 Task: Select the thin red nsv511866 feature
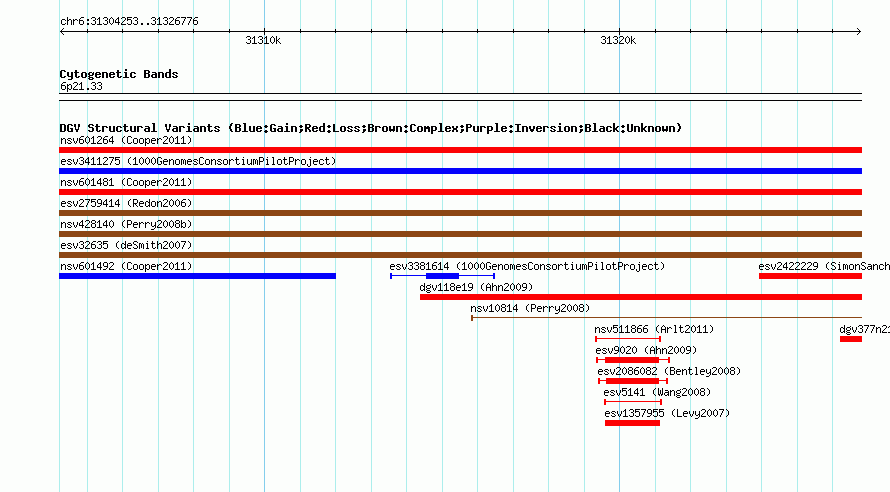click(x=628, y=339)
